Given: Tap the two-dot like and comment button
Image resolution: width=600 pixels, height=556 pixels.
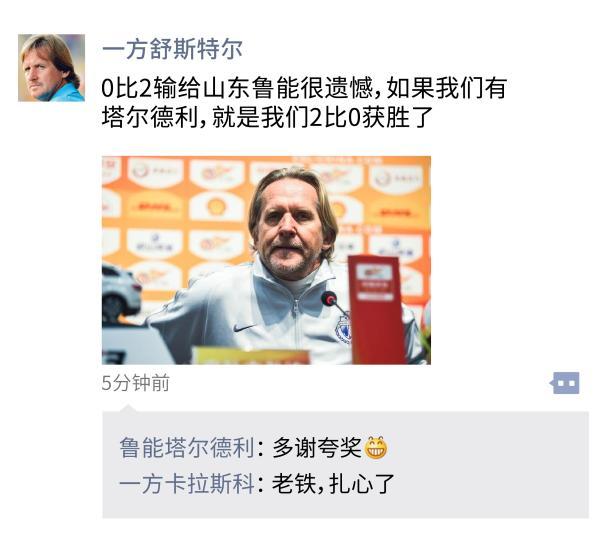Looking at the screenshot, I should pos(565,383).
